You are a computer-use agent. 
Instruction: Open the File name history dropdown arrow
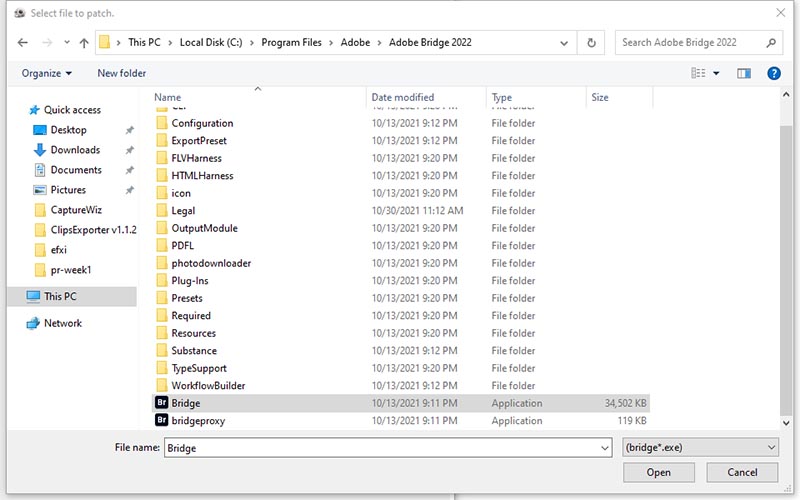coord(605,448)
